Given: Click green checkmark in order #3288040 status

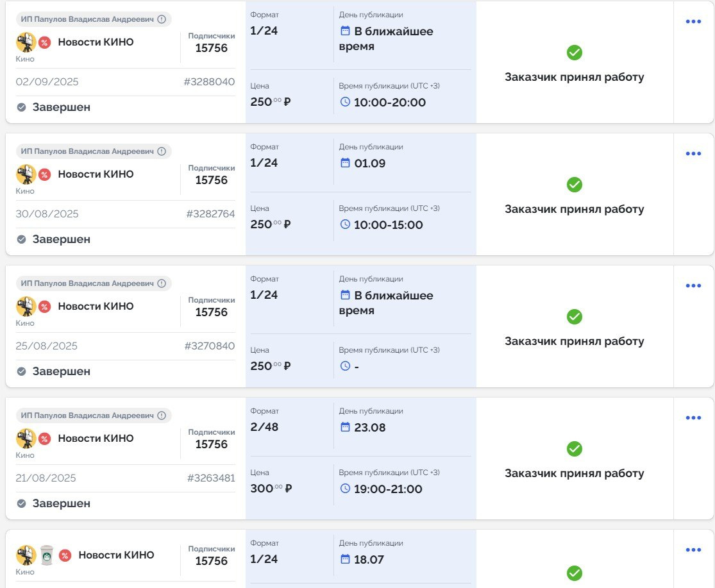Looking at the screenshot, I should coord(575,53).
